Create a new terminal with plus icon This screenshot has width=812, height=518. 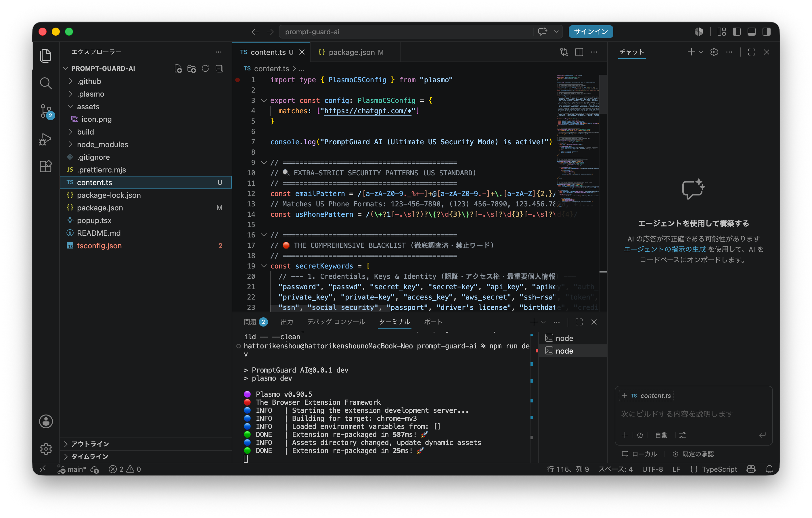[533, 322]
